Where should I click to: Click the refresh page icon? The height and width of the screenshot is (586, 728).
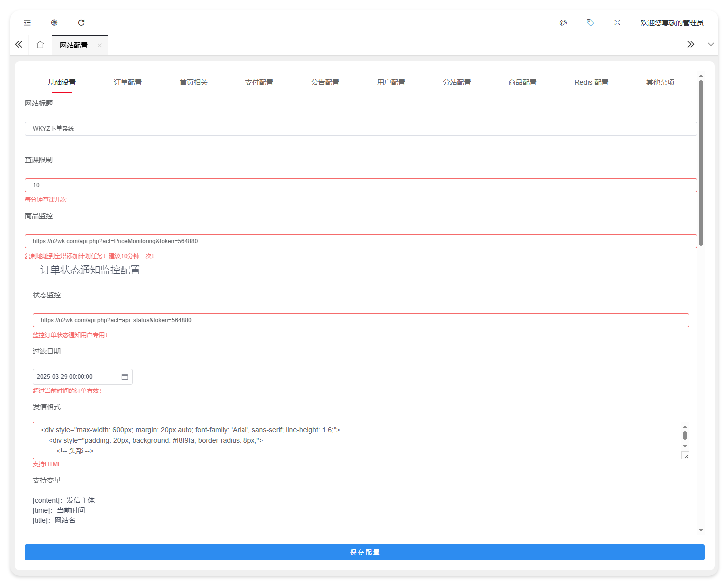pyautogui.click(x=81, y=23)
